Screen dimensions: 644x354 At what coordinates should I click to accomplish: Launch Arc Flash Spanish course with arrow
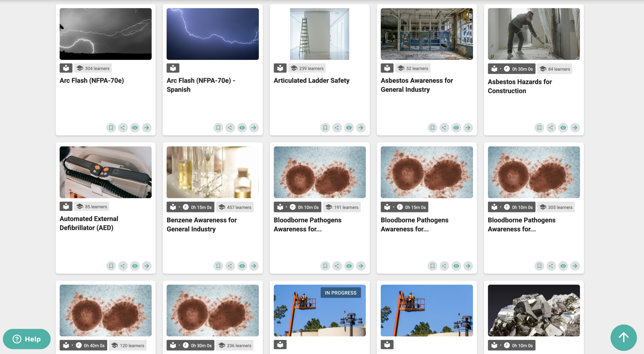coord(254,128)
